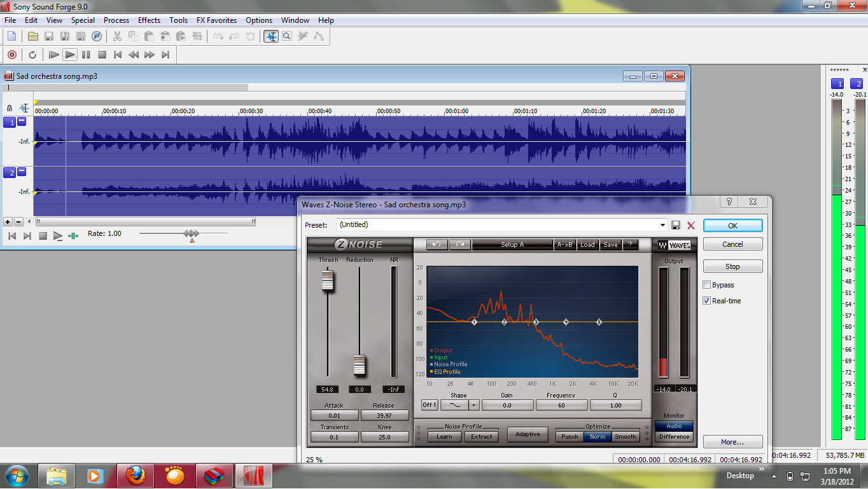Collapse channel 1 with its minus button
Screen dimensions: 868x489
[22, 122]
